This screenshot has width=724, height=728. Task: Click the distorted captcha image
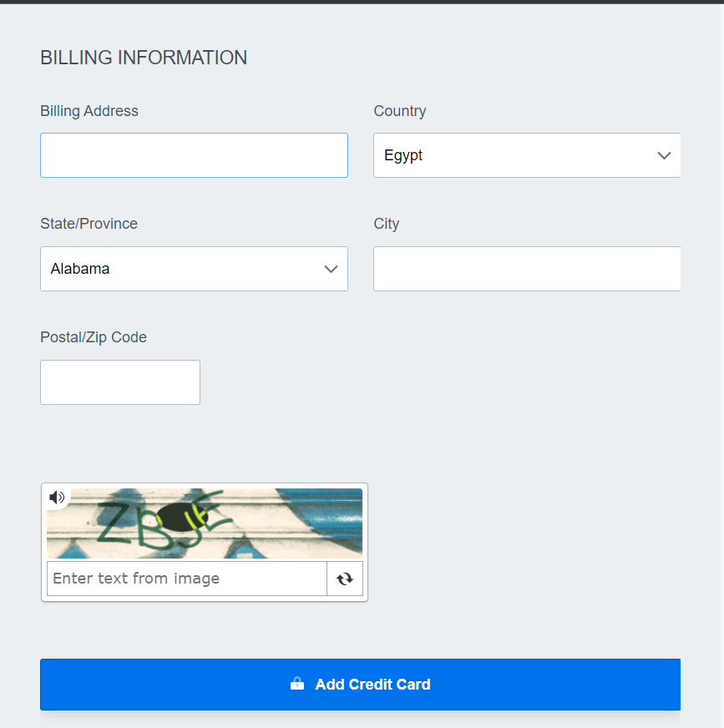[205, 523]
